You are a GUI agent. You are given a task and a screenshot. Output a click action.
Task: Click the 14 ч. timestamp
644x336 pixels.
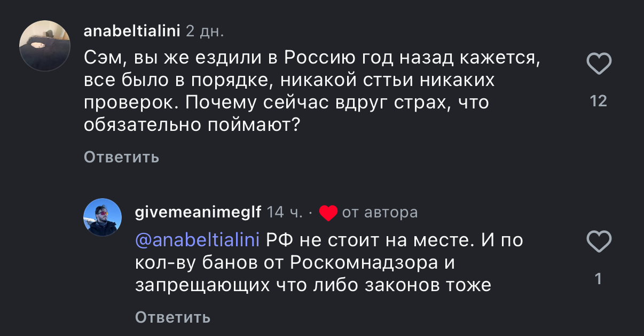pos(284,213)
